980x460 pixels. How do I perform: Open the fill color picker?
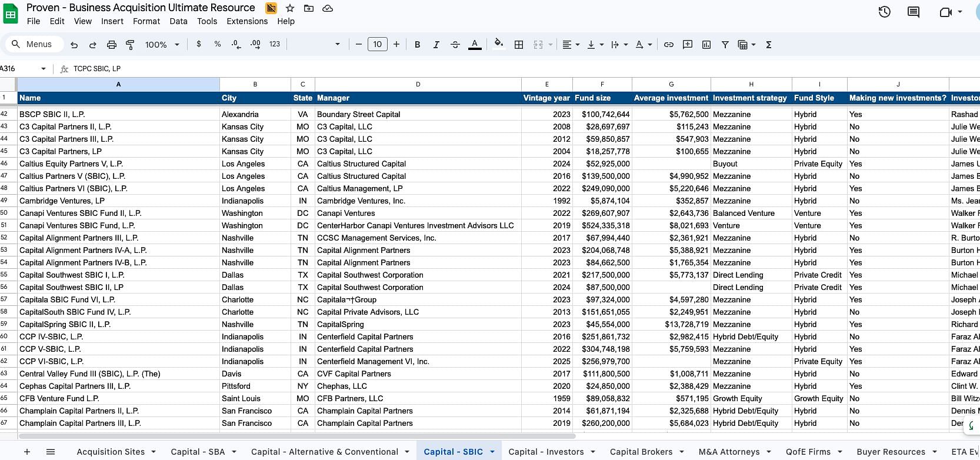click(499, 44)
